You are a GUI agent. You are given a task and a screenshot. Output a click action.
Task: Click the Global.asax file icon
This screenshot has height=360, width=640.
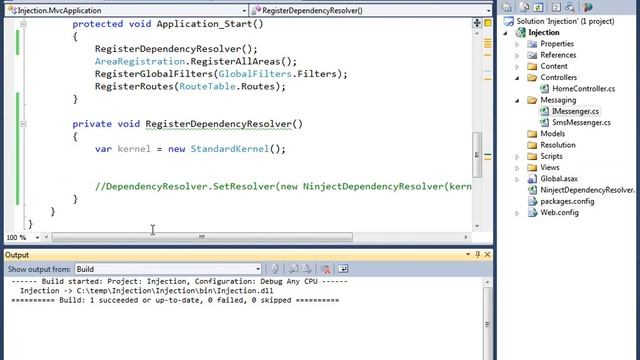532,179
